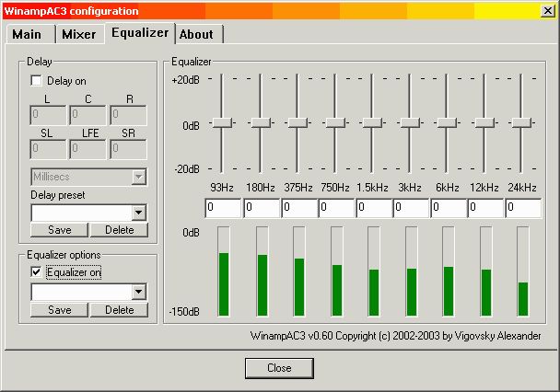Click the 12kHz equalizer slider thumb
This screenshot has width=560, height=392.
(x=484, y=122)
